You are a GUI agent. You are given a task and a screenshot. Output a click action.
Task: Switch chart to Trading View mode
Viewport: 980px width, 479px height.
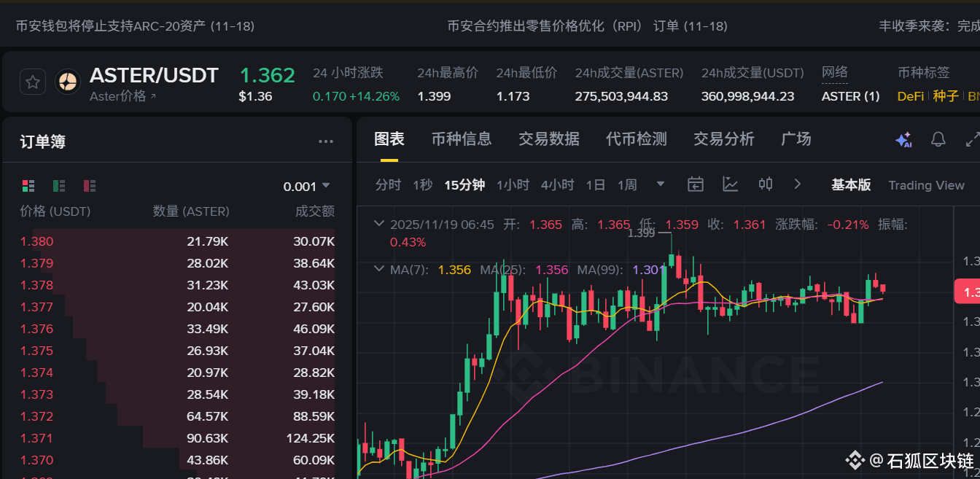click(x=927, y=184)
